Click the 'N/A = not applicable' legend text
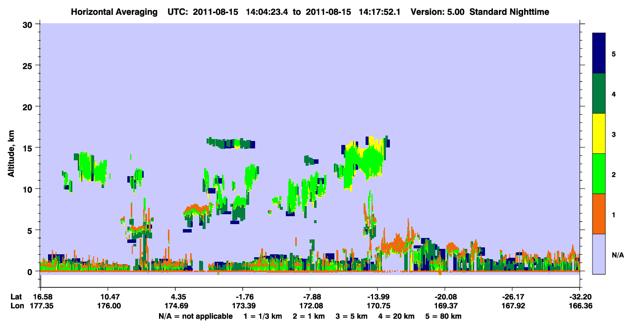Viewport: 644px width, 330px height. tap(195, 316)
